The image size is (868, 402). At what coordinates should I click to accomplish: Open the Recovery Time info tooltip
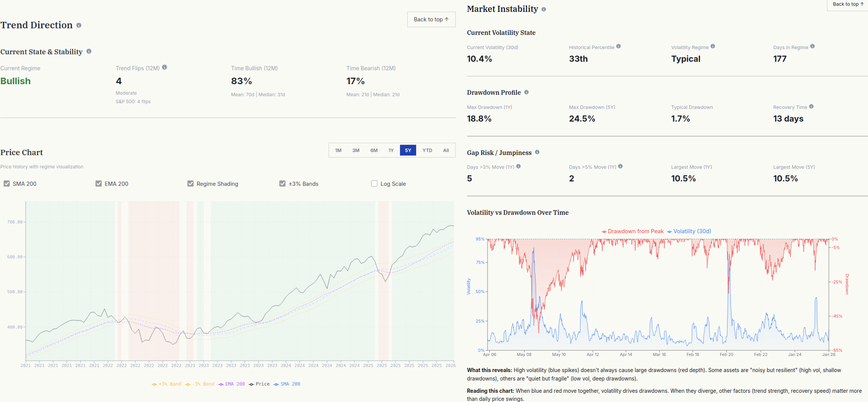(812, 107)
